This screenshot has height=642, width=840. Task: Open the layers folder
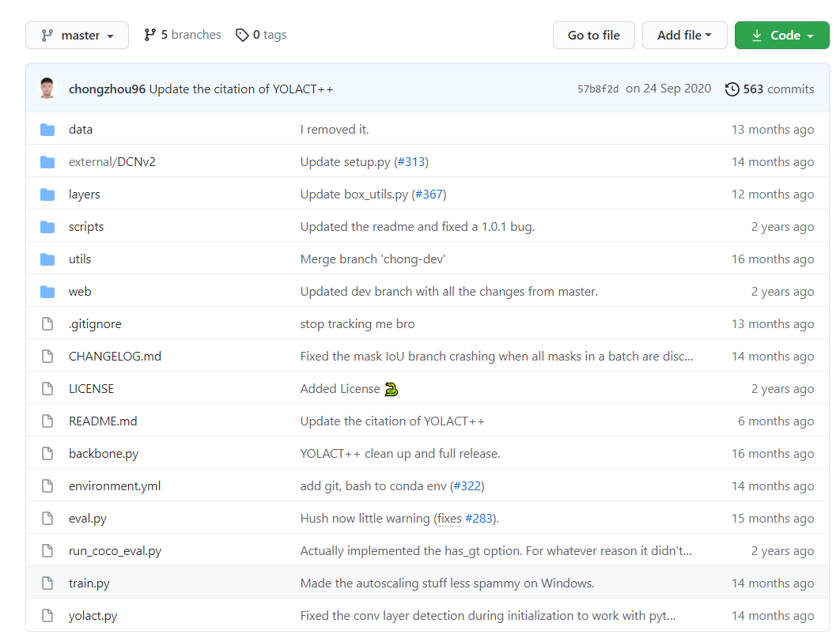[x=84, y=194]
